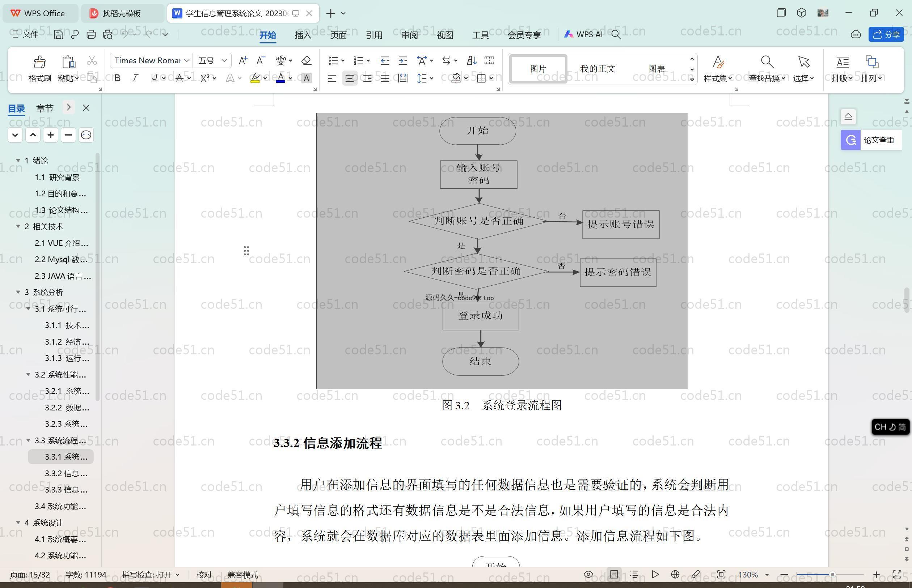Click the Paste (粘贴) clipboard icon
The width and height of the screenshot is (912, 588).
[68, 61]
